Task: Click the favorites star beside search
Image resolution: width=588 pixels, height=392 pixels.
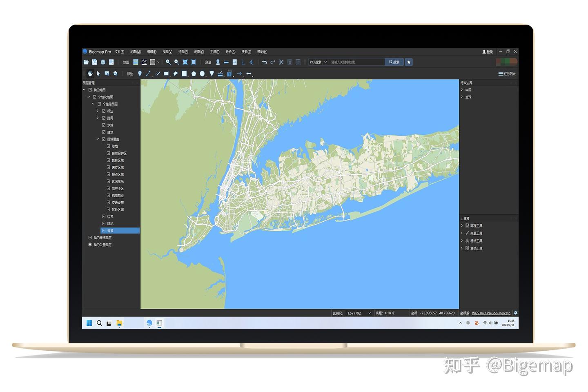Action: click(x=409, y=62)
